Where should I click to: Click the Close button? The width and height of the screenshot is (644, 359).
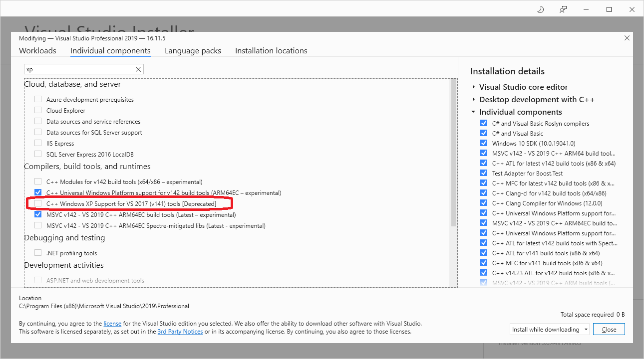609,330
